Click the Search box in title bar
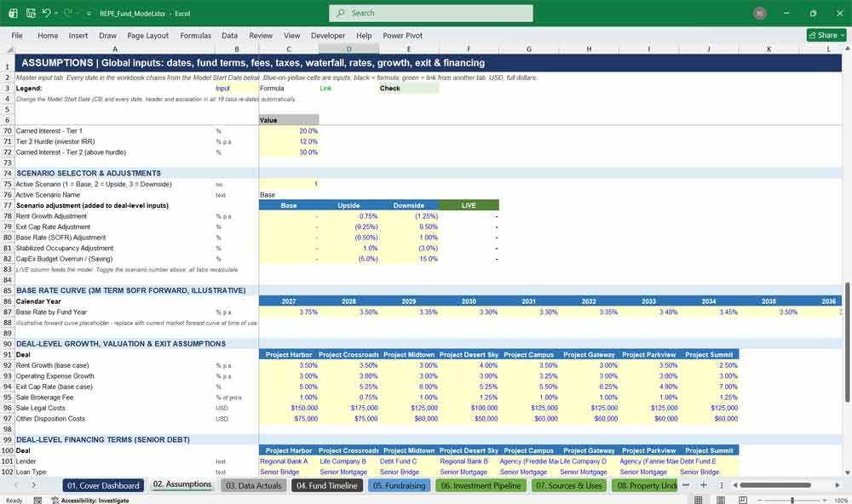The width and height of the screenshot is (852, 504). tap(431, 13)
